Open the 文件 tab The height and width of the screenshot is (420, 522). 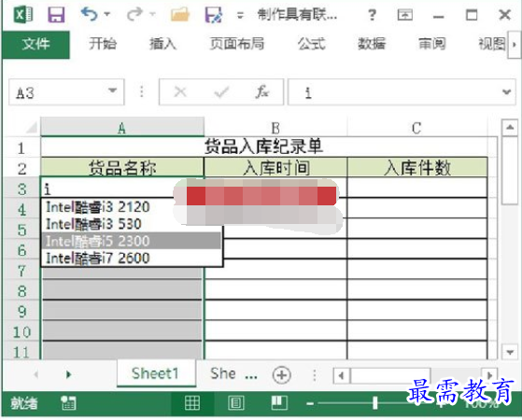(36, 44)
